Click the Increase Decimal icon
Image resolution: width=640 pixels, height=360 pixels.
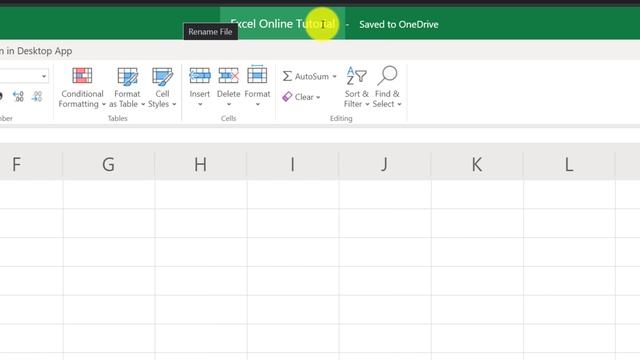[x=18, y=96]
